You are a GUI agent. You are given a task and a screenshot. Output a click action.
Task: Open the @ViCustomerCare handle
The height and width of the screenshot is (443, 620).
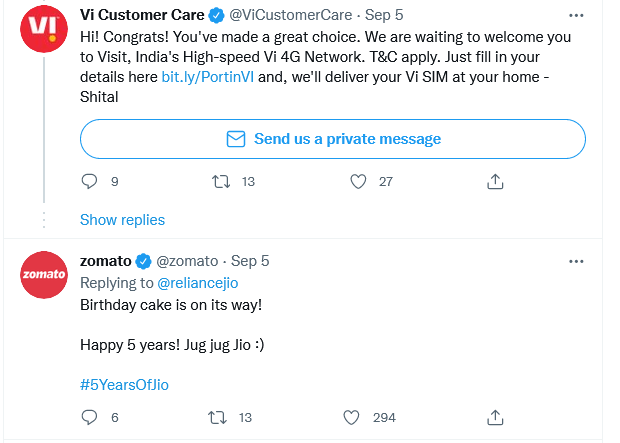tap(291, 15)
